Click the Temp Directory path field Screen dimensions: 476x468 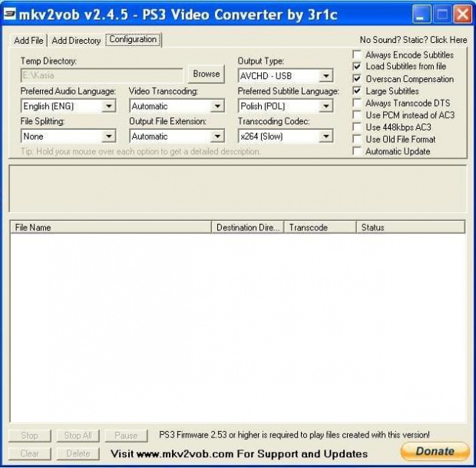point(101,75)
